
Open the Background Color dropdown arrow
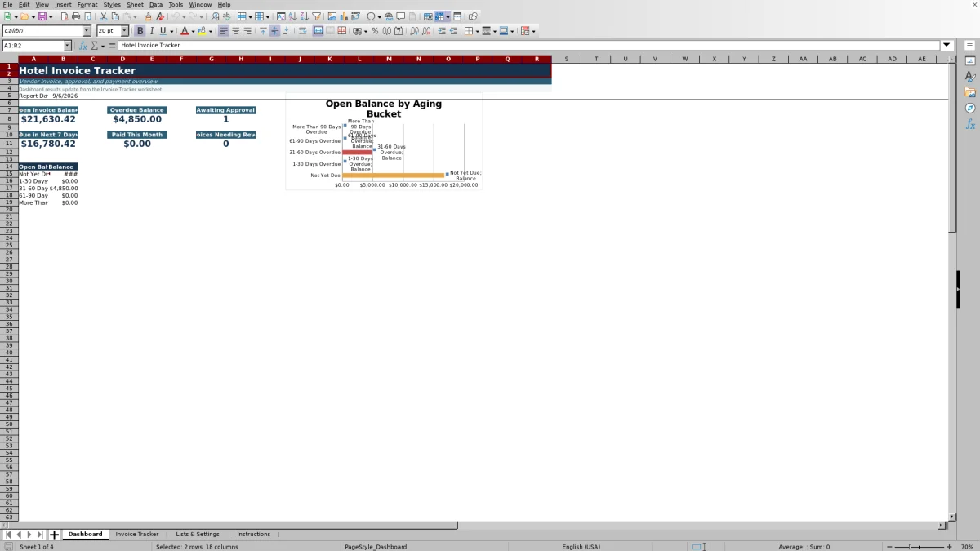click(x=211, y=31)
